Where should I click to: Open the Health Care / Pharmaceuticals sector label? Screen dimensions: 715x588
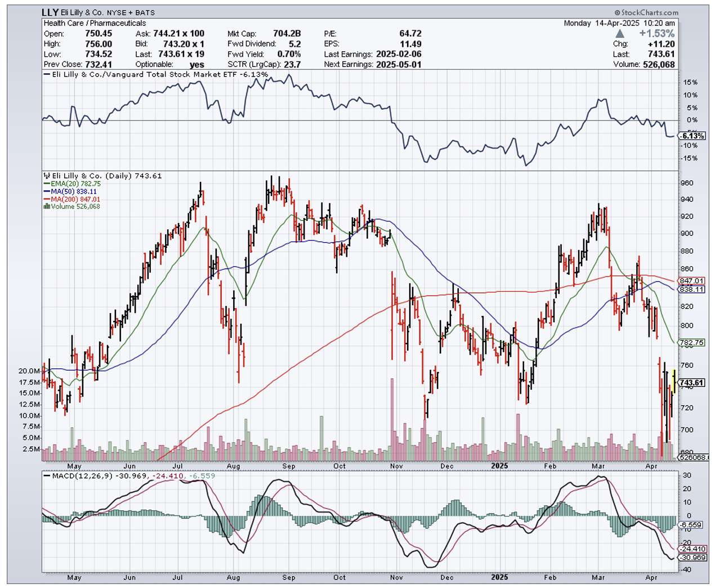point(95,23)
